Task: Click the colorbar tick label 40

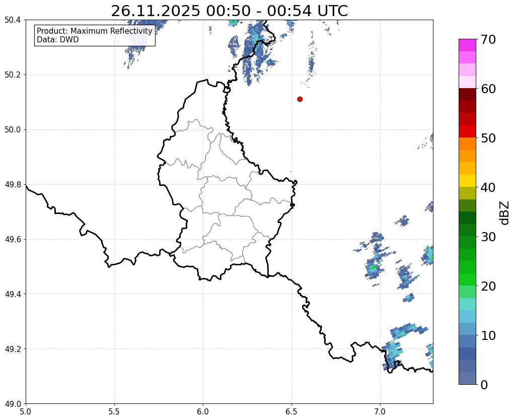Action: click(488, 188)
